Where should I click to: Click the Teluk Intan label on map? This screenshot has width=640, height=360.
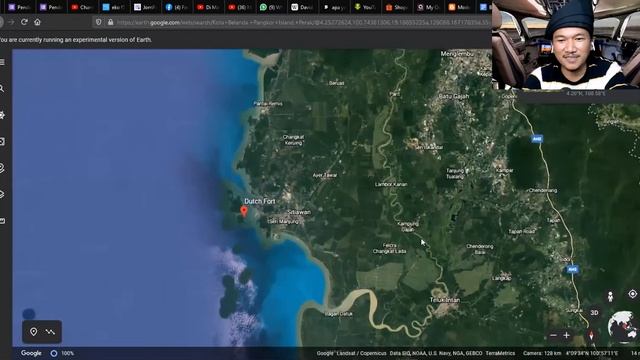[x=444, y=300]
